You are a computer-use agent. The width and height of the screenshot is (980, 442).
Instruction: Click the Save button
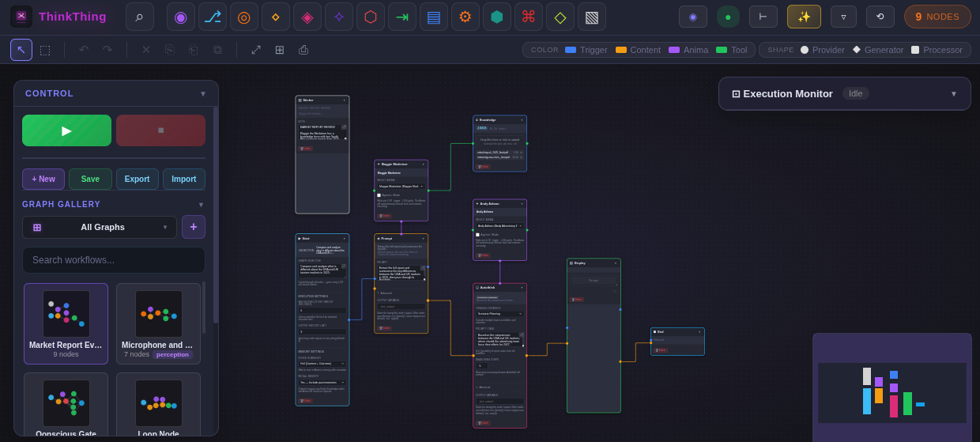click(90, 179)
